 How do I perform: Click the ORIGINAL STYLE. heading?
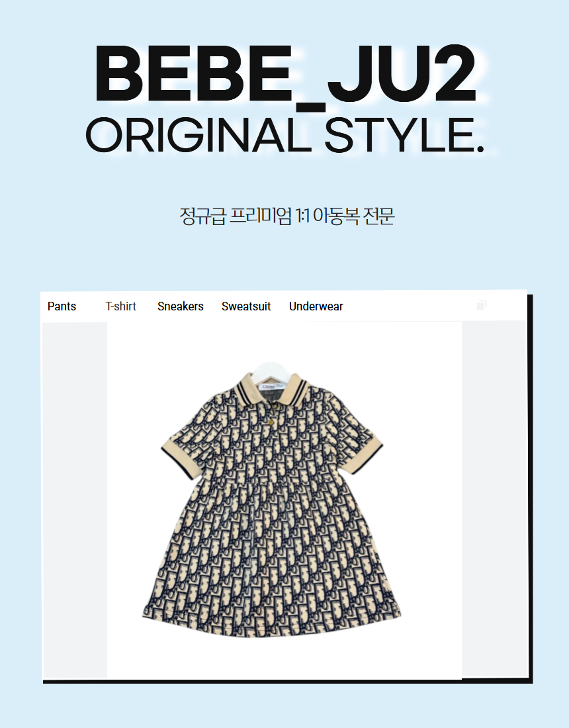click(x=285, y=135)
